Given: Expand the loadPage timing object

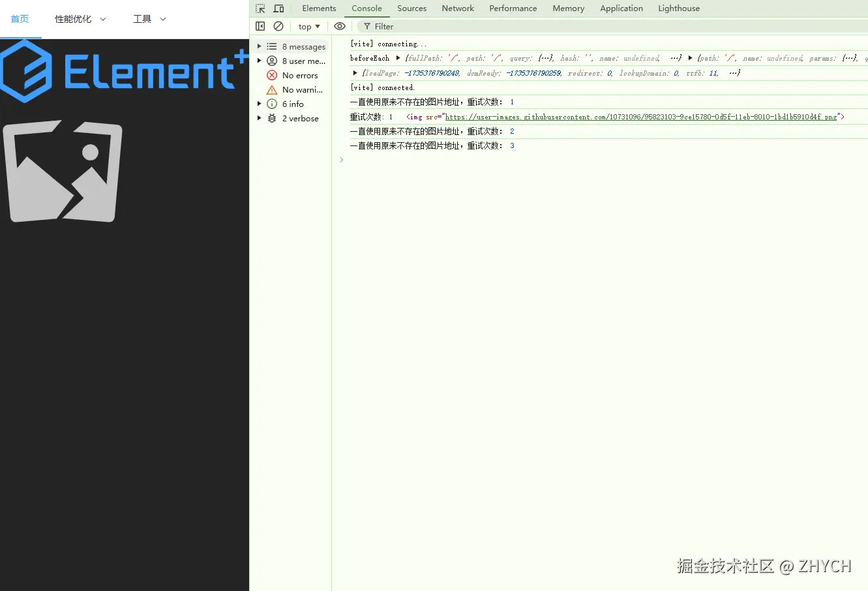Looking at the screenshot, I should (355, 72).
